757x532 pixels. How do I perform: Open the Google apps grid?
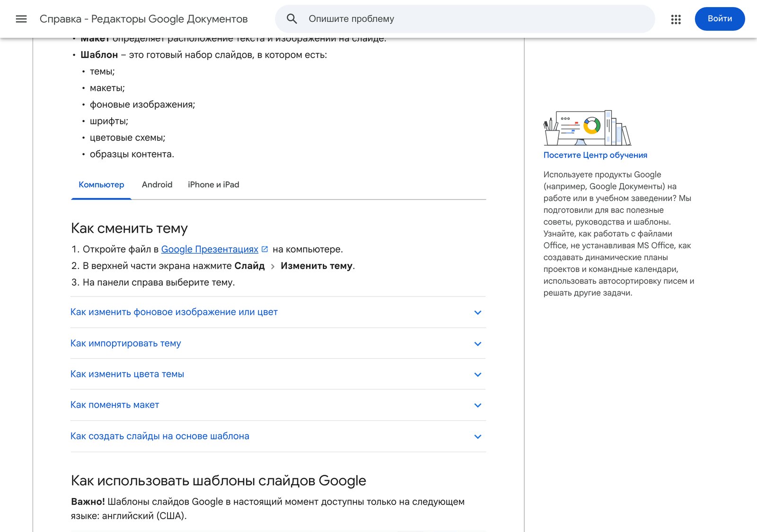pos(676,19)
